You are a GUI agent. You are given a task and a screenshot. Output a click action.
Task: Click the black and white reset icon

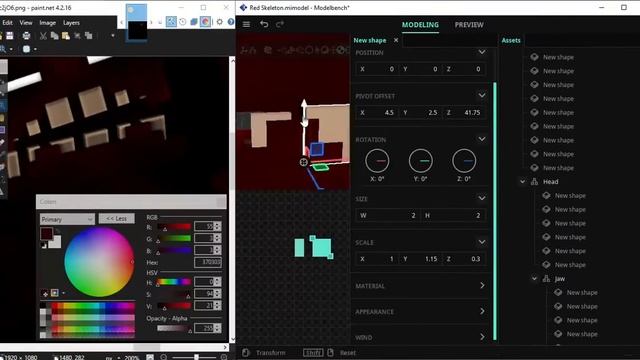(x=44, y=245)
